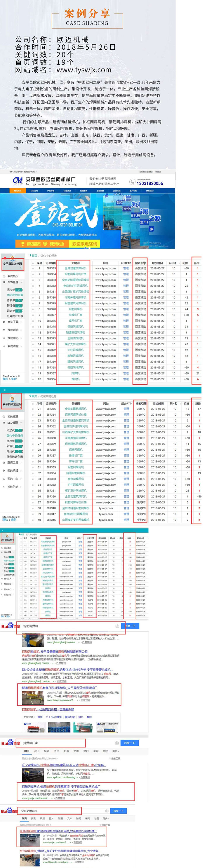Screen dimensions: 219x868
Task: Tick the checkbox for order 587370
Action: [x=33, y=356]
